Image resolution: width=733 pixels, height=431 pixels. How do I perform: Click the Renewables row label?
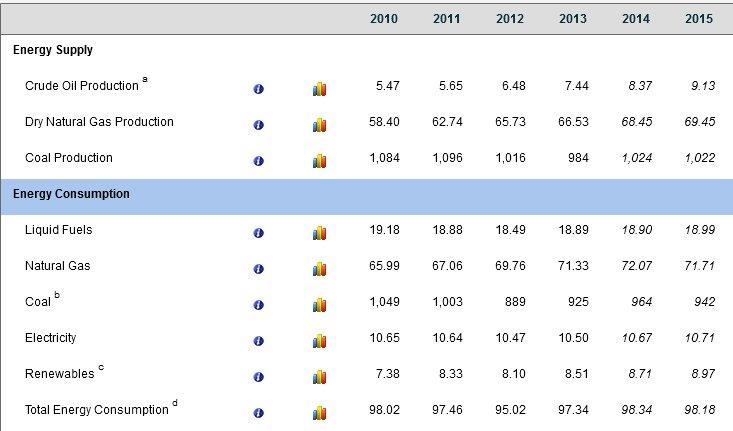coord(60,374)
